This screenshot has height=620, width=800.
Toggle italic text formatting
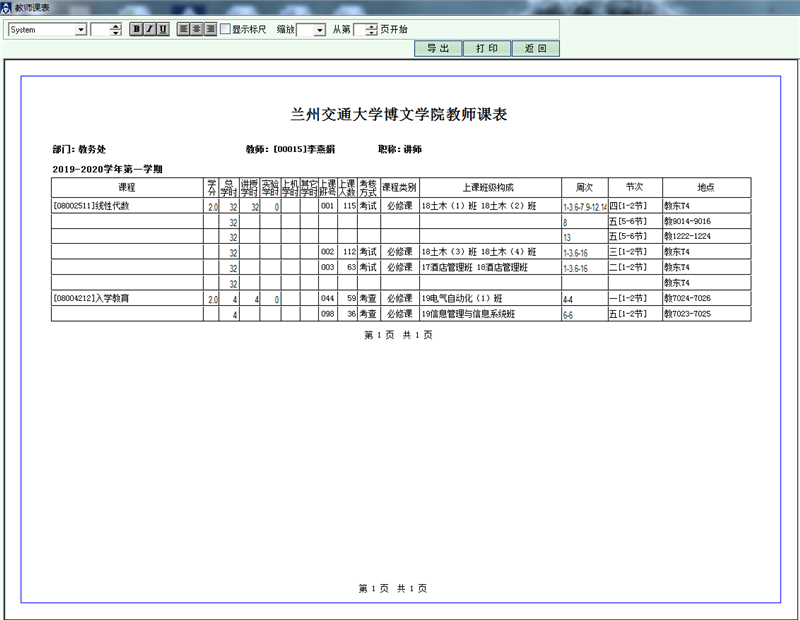click(149, 29)
